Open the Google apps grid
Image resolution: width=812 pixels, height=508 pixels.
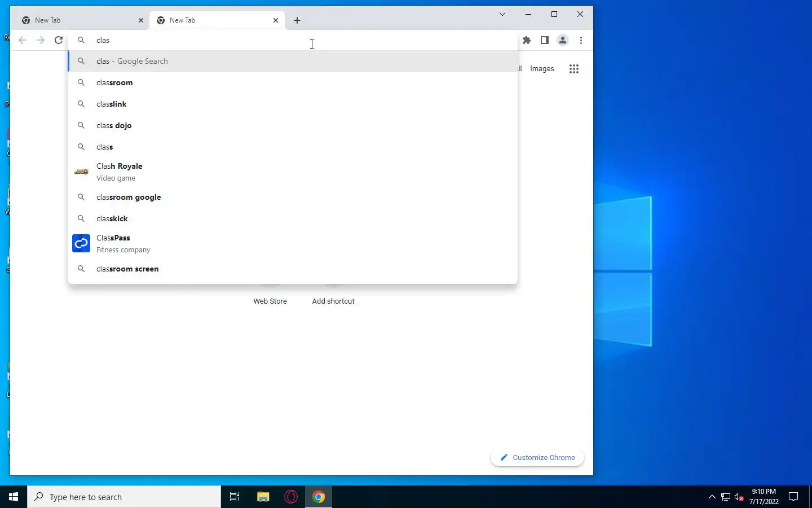(574, 69)
